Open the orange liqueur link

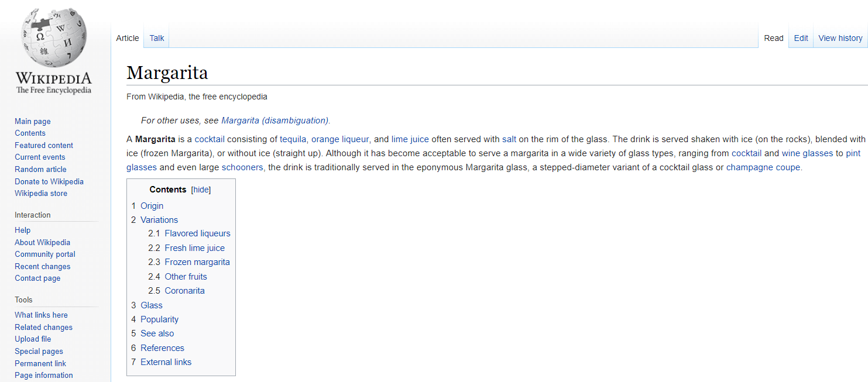pos(339,139)
